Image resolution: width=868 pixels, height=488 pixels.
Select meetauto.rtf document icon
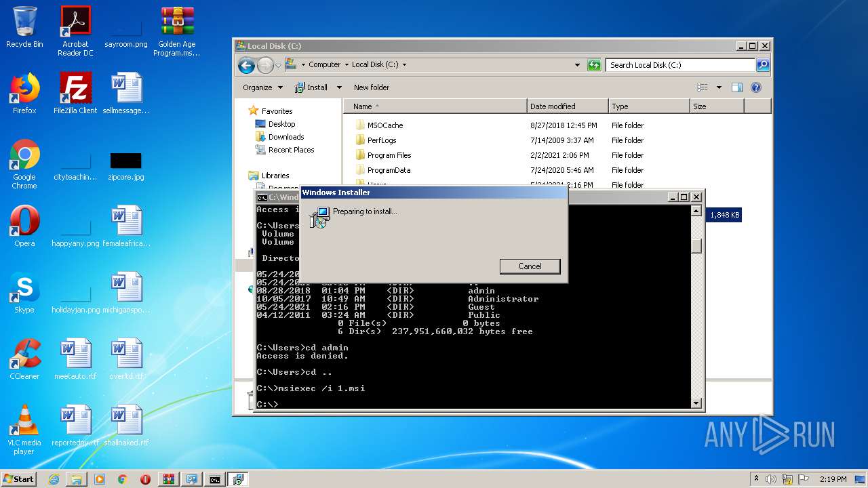click(75, 359)
